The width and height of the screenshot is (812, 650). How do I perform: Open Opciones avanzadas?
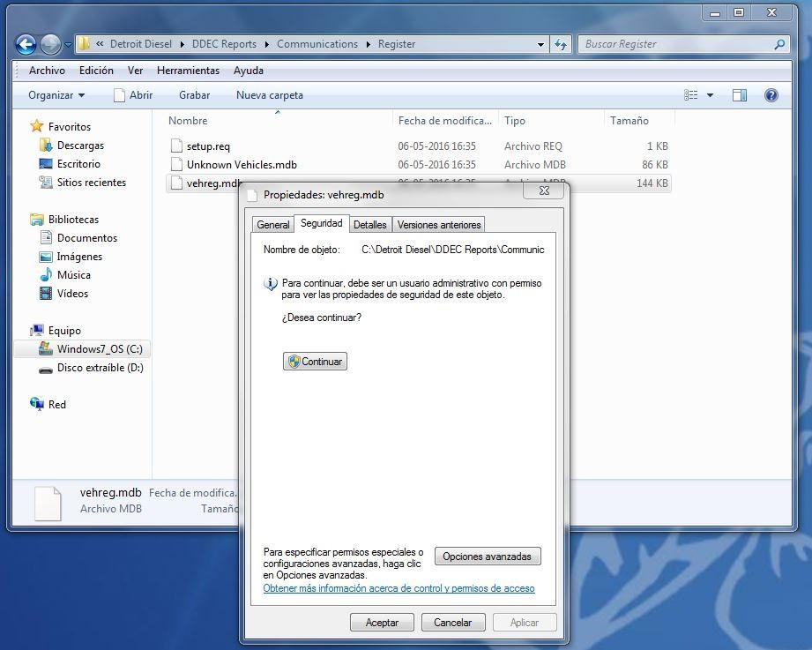point(488,557)
